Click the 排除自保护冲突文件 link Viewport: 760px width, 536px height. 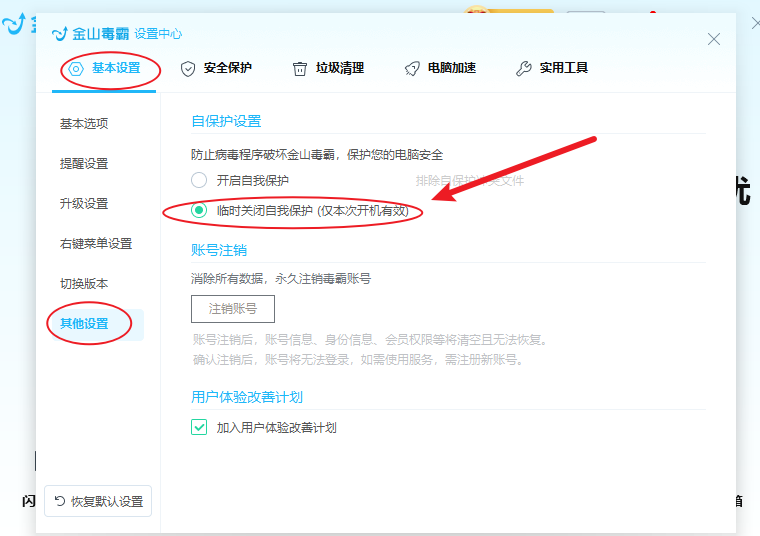tap(470, 181)
